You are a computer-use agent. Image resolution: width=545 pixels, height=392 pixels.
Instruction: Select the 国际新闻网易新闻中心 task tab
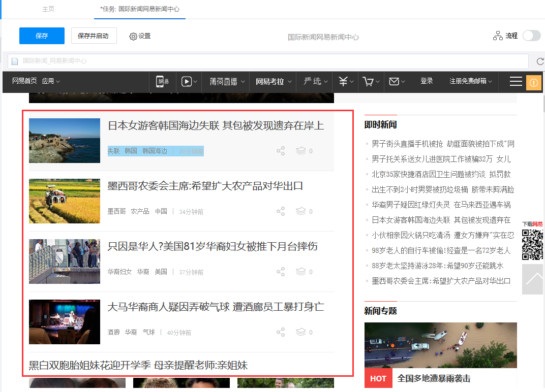(140, 9)
